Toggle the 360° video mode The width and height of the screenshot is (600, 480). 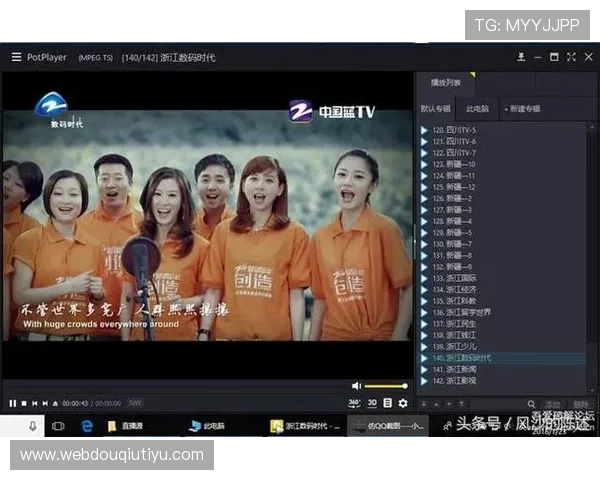(354, 403)
